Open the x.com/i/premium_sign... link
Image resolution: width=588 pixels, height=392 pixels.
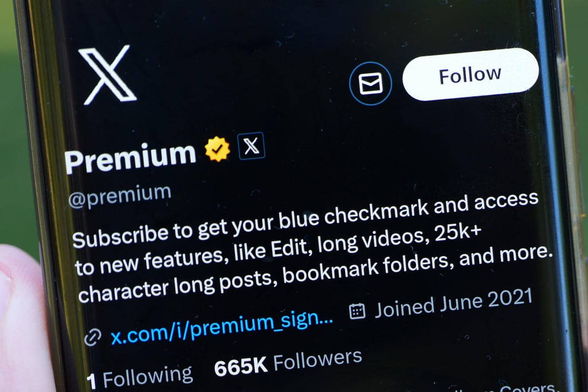coord(222,328)
